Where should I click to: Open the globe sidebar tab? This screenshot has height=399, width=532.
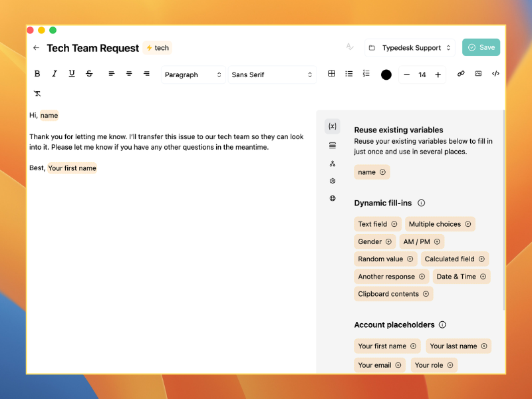[x=332, y=198]
